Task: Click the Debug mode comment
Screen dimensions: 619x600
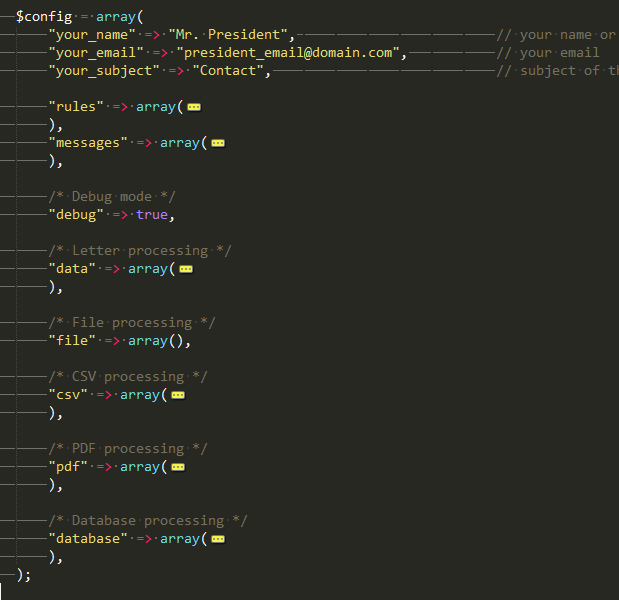Action: (x=112, y=197)
